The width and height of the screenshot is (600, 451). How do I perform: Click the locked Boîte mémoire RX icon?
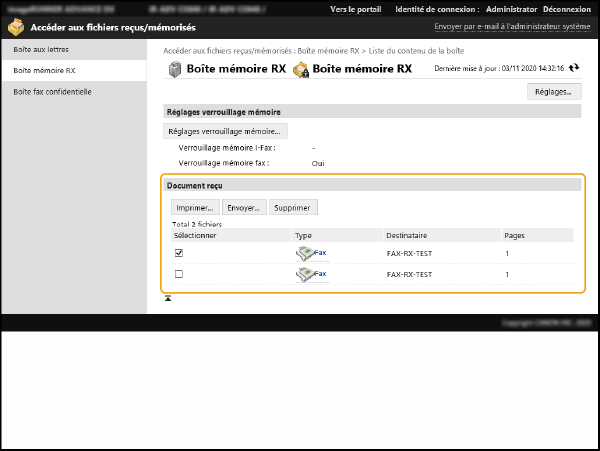pos(299,70)
